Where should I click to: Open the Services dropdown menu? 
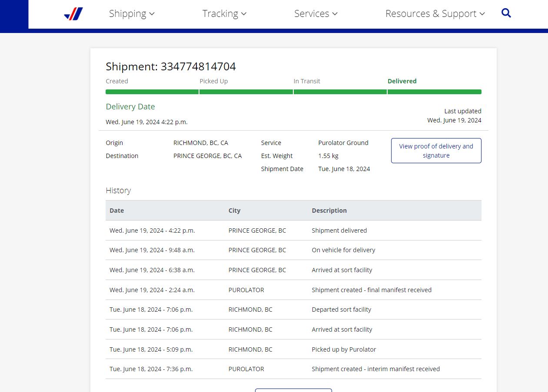click(316, 13)
